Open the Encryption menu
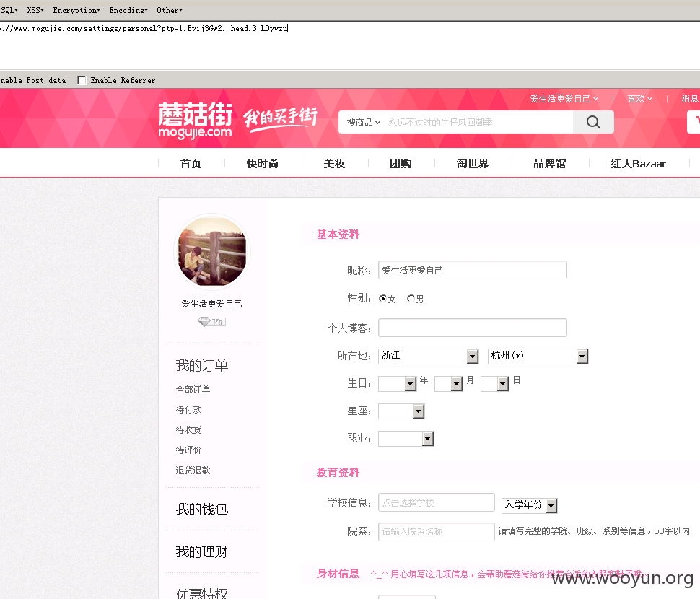The height and width of the screenshot is (599, 700). click(x=76, y=10)
